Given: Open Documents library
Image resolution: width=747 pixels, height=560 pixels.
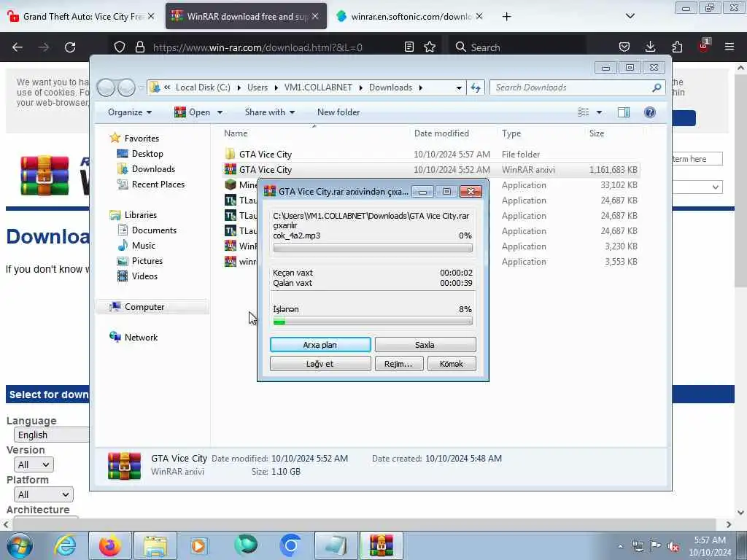Looking at the screenshot, I should click(x=154, y=230).
